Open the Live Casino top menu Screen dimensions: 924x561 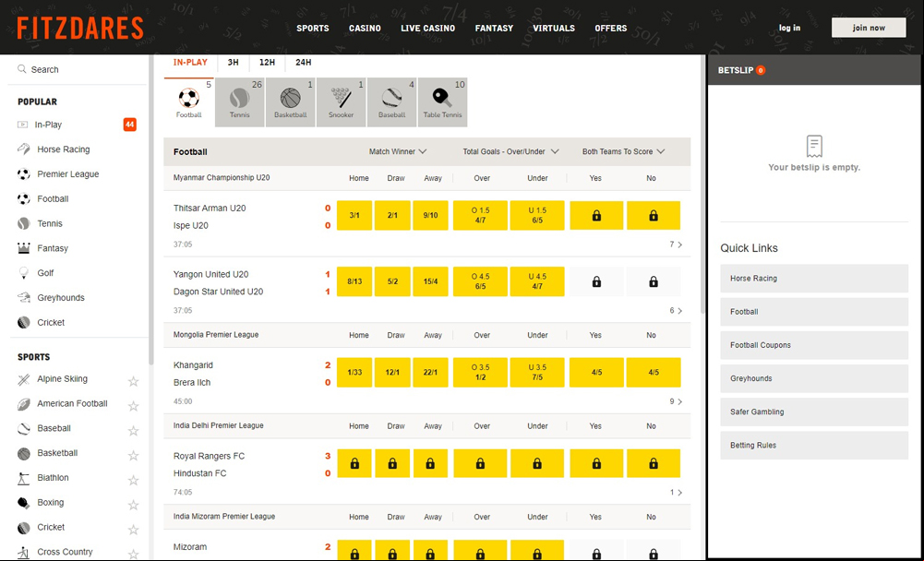[427, 28]
